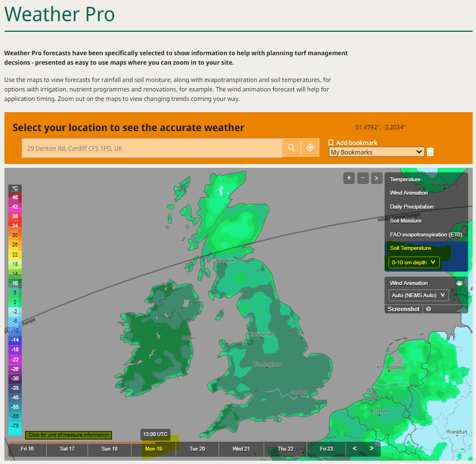Expand the 0-10 cm depth dropdown
476x464 pixels.
click(414, 262)
